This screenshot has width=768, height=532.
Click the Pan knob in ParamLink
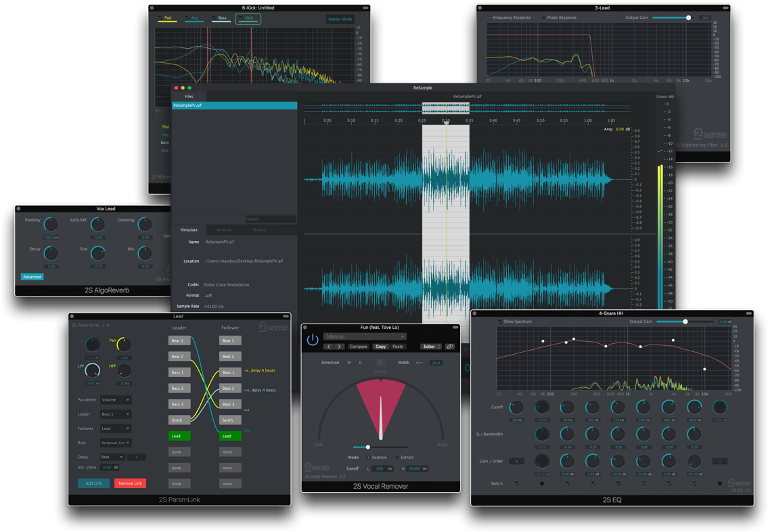124,345
